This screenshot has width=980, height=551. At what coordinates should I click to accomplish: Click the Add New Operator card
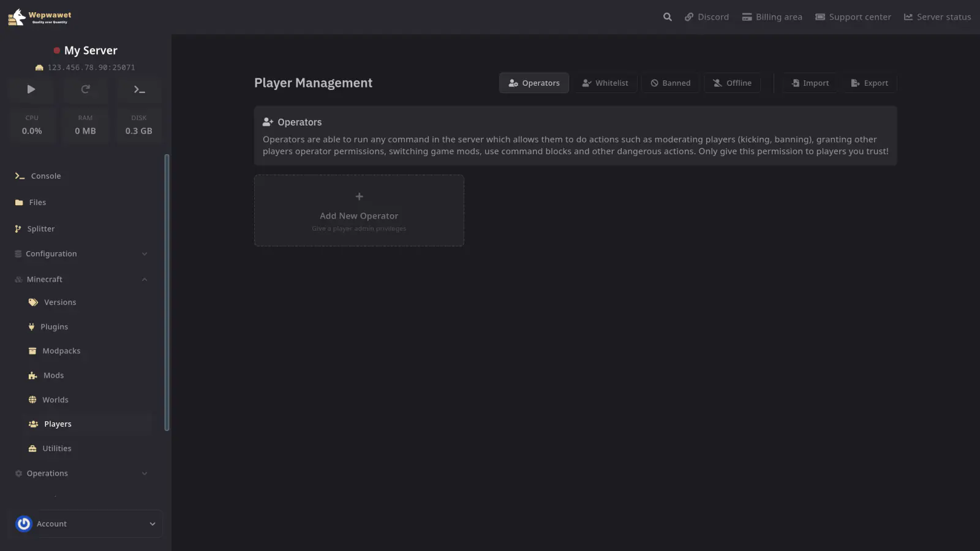(x=359, y=211)
